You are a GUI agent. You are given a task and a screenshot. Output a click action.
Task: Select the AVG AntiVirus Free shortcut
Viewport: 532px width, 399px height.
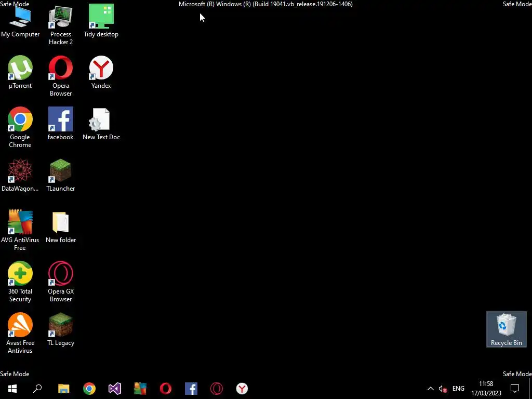tap(20, 231)
